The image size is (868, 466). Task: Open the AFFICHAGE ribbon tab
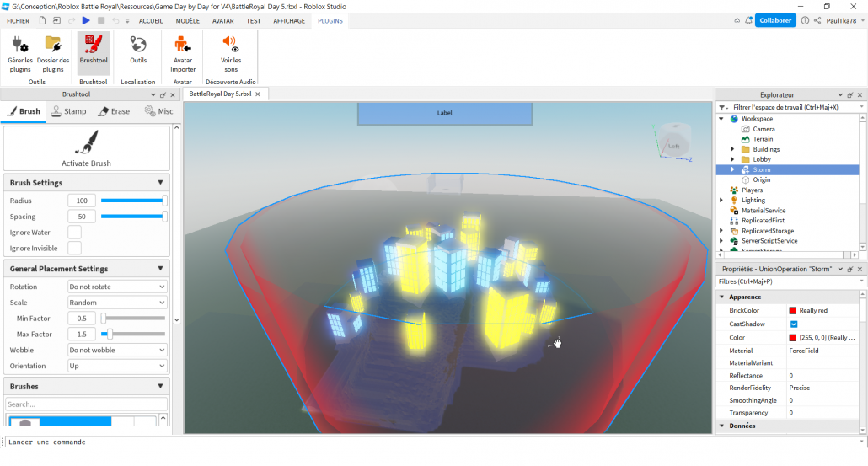[289, 21]
